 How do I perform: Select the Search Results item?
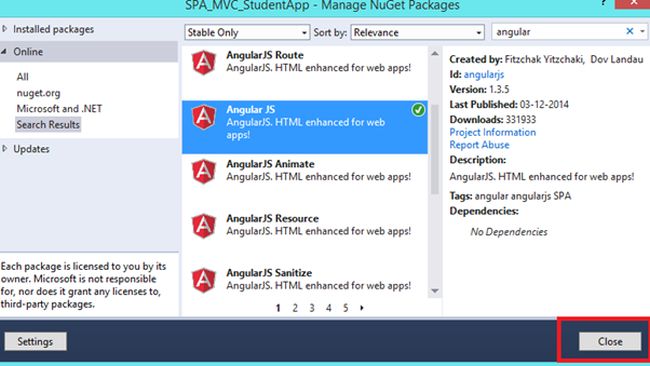pyautogui.click(x=48, y=124)
